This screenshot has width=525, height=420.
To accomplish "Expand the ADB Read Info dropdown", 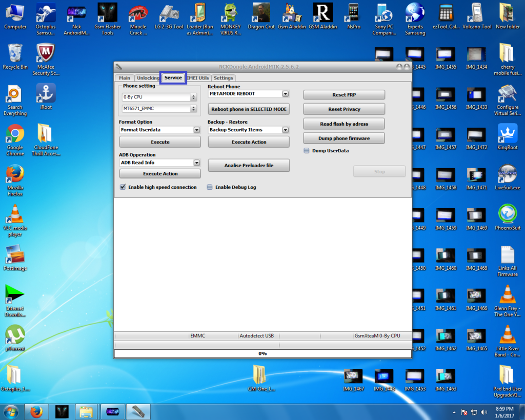I will point(196,163).
